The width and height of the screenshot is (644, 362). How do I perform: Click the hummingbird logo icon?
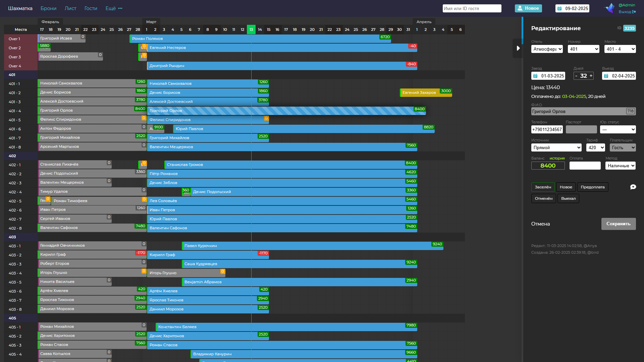click(609, 8)
